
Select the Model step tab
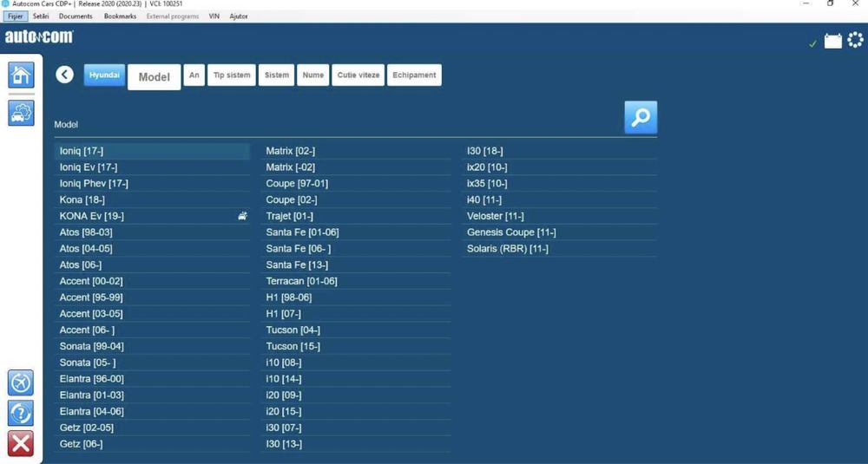tap(154, 77)
